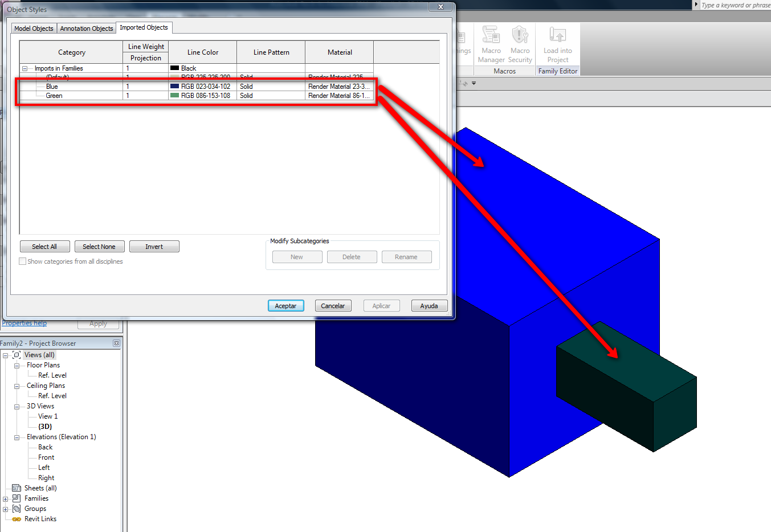Click the Sheets (all) icon

point(17,488)
